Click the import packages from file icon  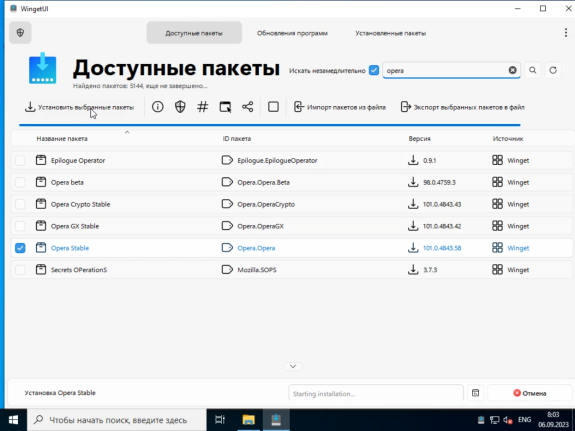299,107
